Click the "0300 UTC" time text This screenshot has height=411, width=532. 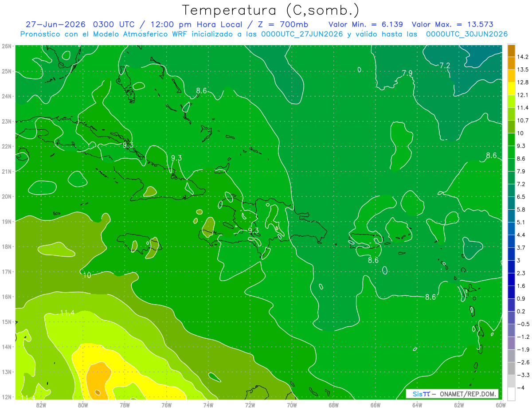pos(113,24)
